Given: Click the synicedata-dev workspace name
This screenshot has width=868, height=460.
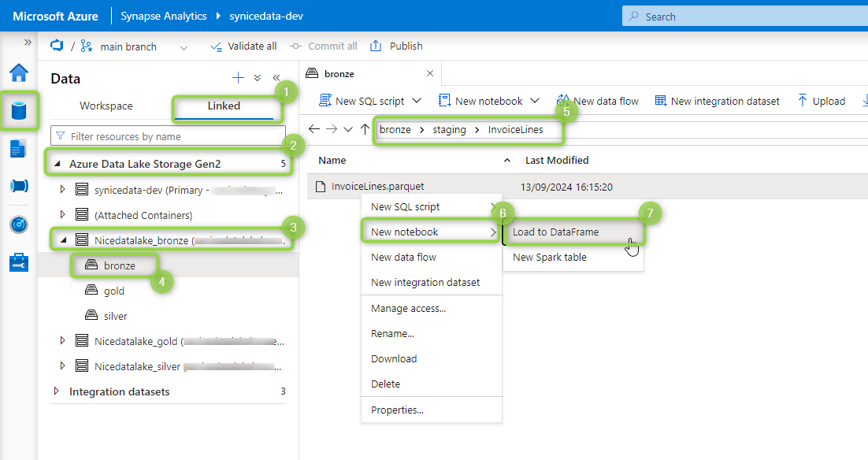Looking at the screenshot, I should [x=266, y=16].
